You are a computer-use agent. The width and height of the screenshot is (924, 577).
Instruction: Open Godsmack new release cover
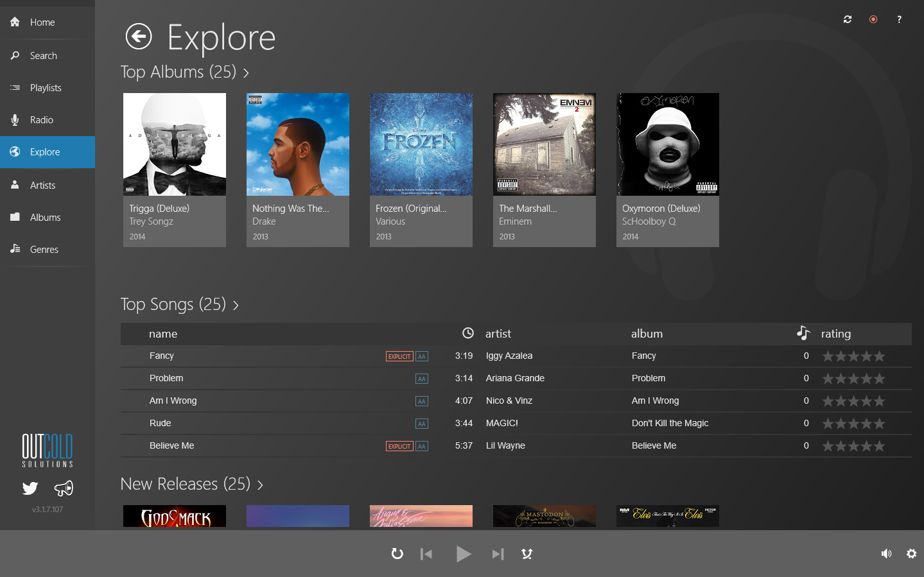coord(175,516)
